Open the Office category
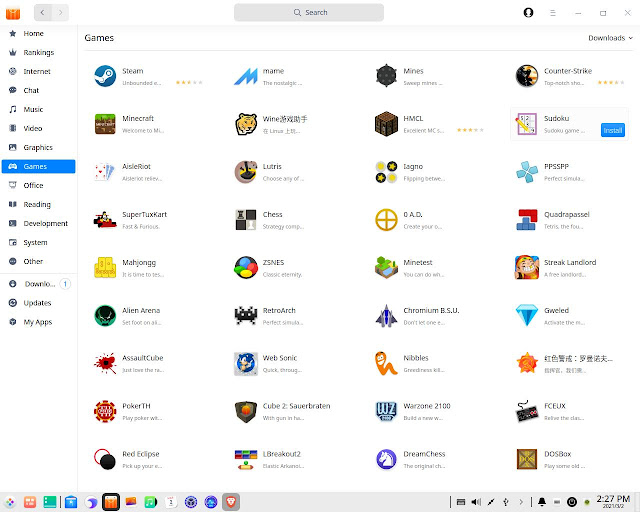This screenshot has width=640, height=512. pyautogui.click(x=38, y=185)
